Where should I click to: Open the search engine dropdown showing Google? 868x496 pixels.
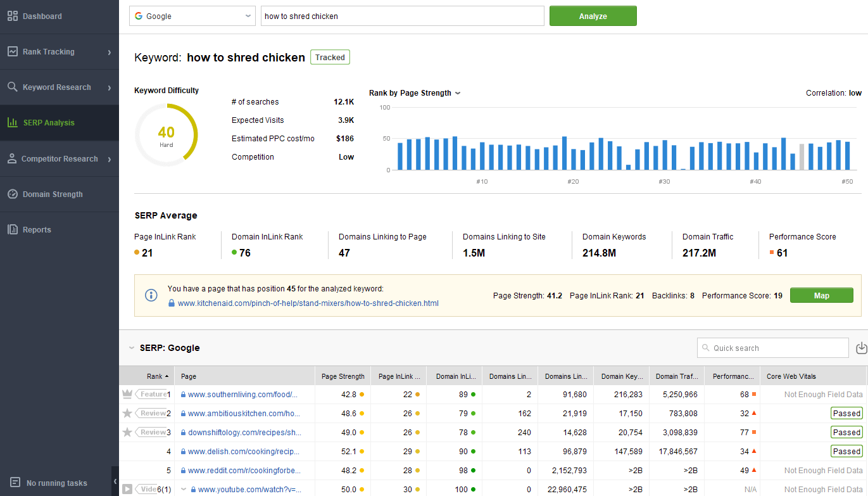[x=192, y=16]
